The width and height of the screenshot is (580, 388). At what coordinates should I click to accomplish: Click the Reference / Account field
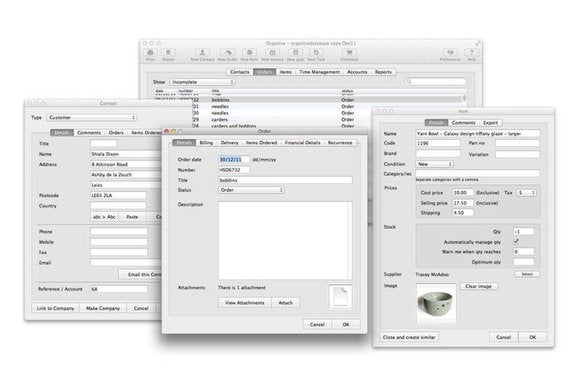pos(119,289)
